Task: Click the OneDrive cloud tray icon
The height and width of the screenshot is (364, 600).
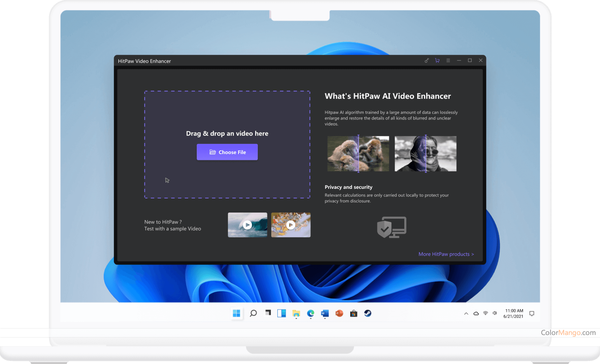Action: point(476,313)
